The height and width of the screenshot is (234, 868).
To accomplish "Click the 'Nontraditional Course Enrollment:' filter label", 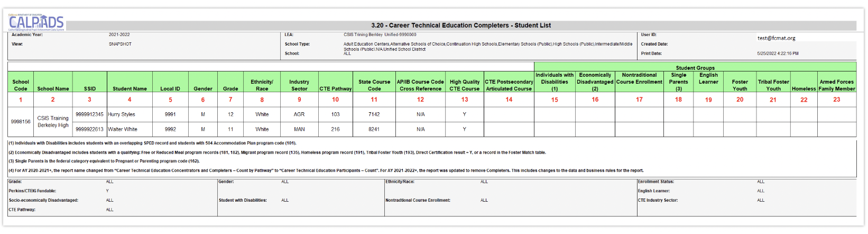I will pos(418,201).
